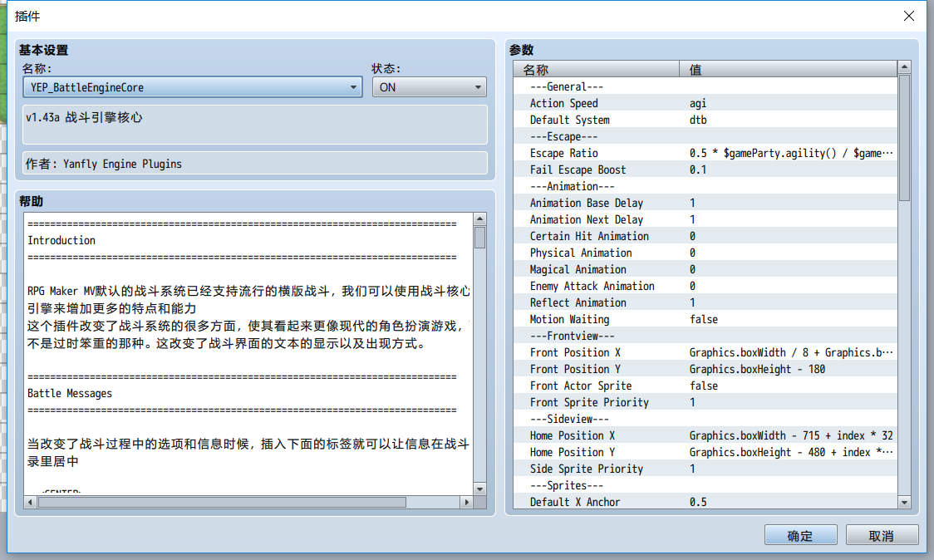Select the Front Sprite Priority row

(x=705, y=403)
